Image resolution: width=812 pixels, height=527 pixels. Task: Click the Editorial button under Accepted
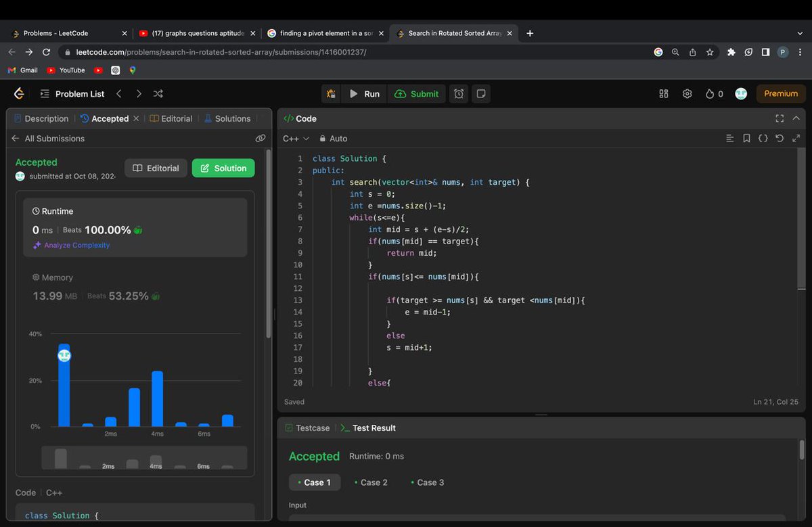[x=156, y=168]
